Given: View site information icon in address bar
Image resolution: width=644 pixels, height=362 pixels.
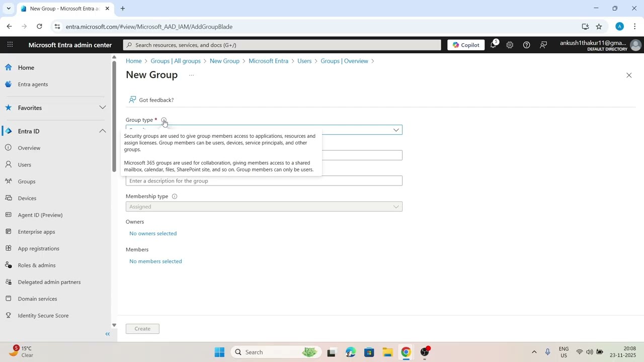Looking at the screenshot, I should coord(57,27).
